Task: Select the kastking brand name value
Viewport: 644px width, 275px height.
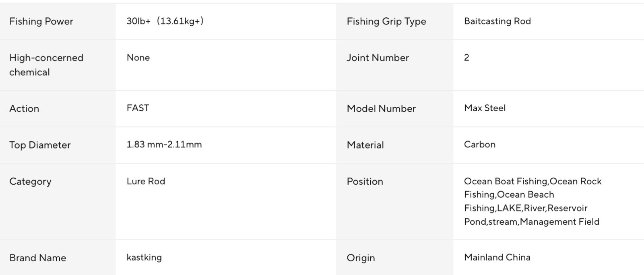Action: 144,258
